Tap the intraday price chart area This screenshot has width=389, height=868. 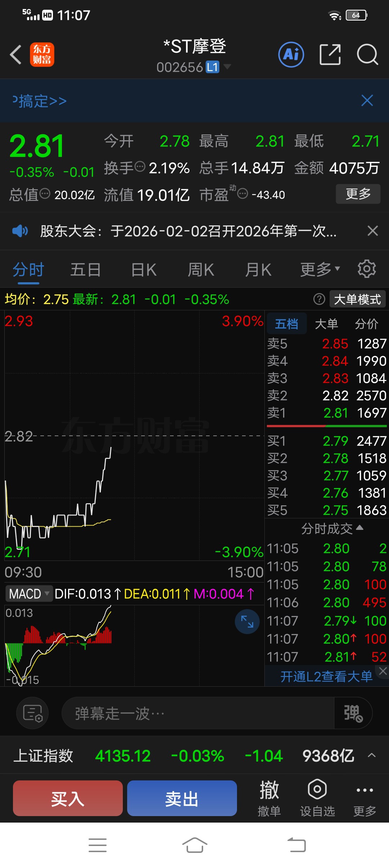tap(134, 435)
